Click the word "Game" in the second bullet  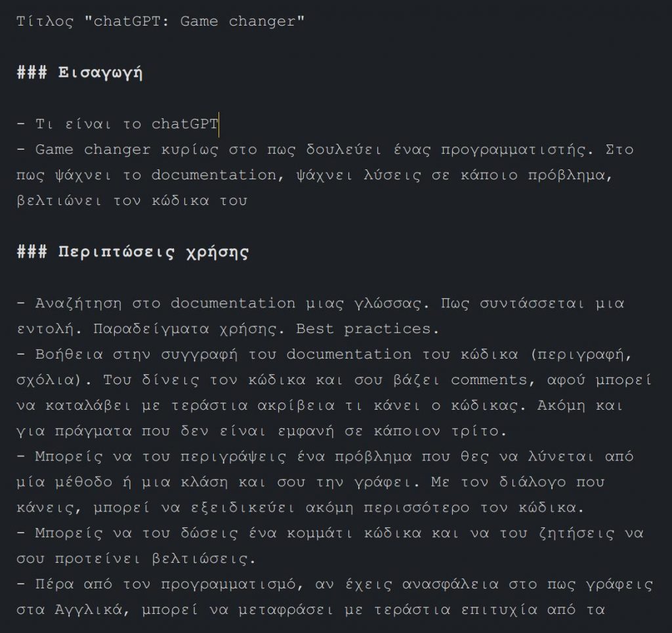coord(54,150)
